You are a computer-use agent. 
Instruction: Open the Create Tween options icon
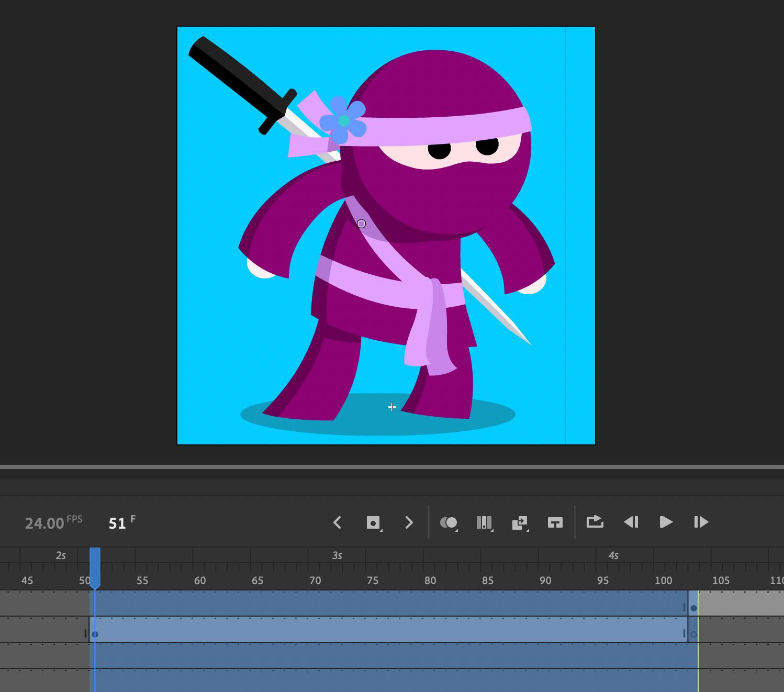click(520, 523)
